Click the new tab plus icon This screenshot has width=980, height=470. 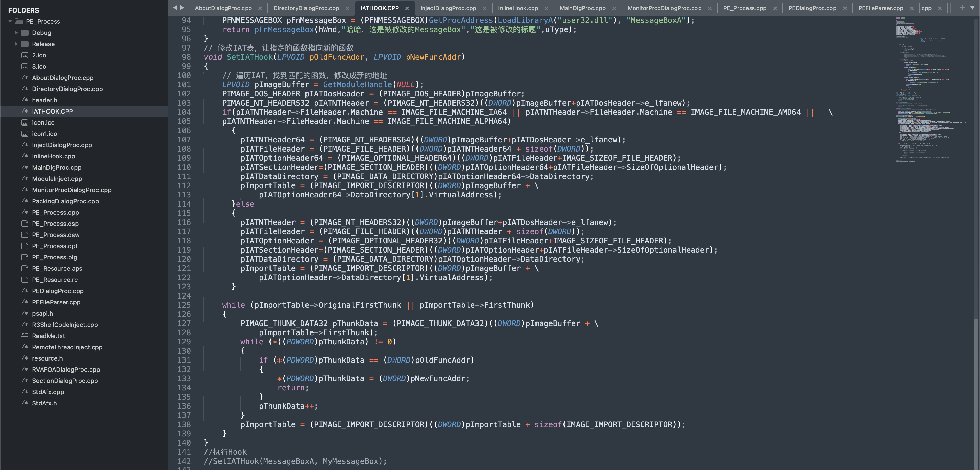[x=962, y=8]
